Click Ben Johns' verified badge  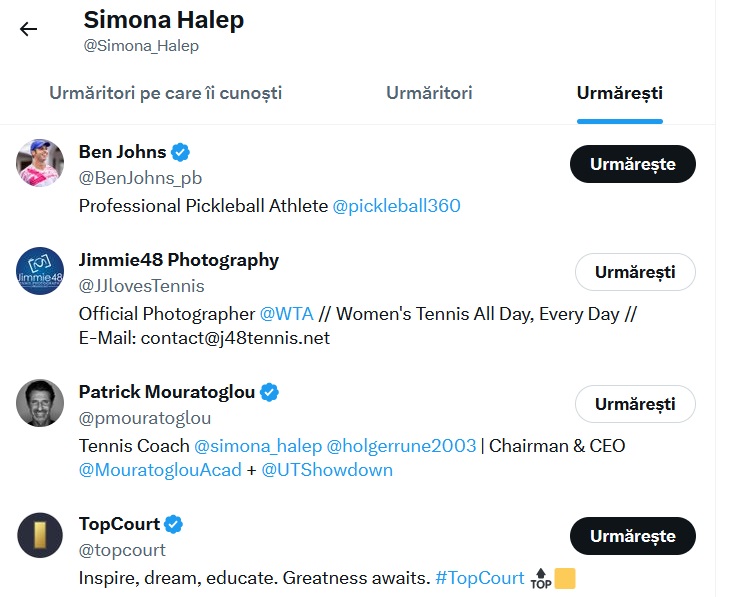(x=180, y=152)
